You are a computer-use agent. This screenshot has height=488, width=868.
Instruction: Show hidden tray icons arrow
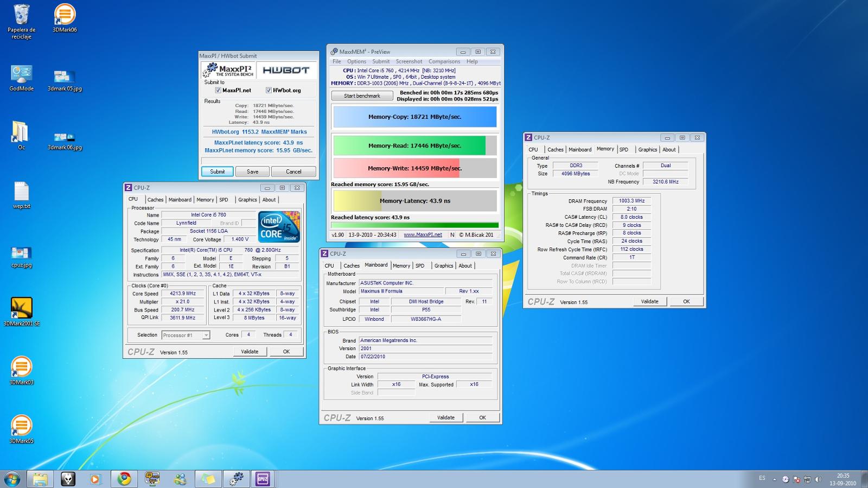pos(775,479)
